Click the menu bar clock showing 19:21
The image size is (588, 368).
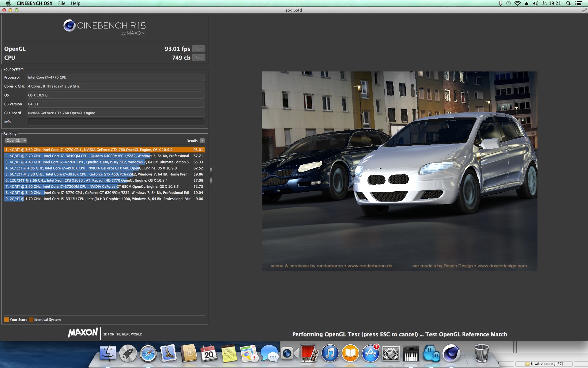(552, 3)
